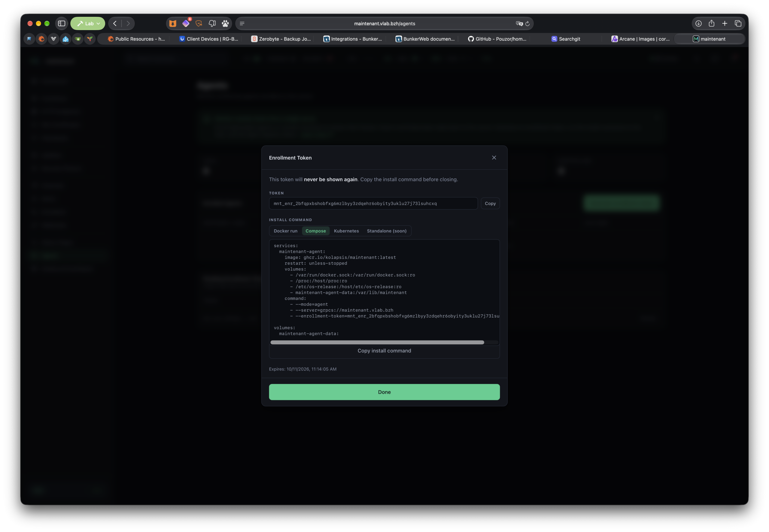Viewport: 769px width, 532px height.
Task: Select the Standalone (soon) tab
Action: coord(387,231)
